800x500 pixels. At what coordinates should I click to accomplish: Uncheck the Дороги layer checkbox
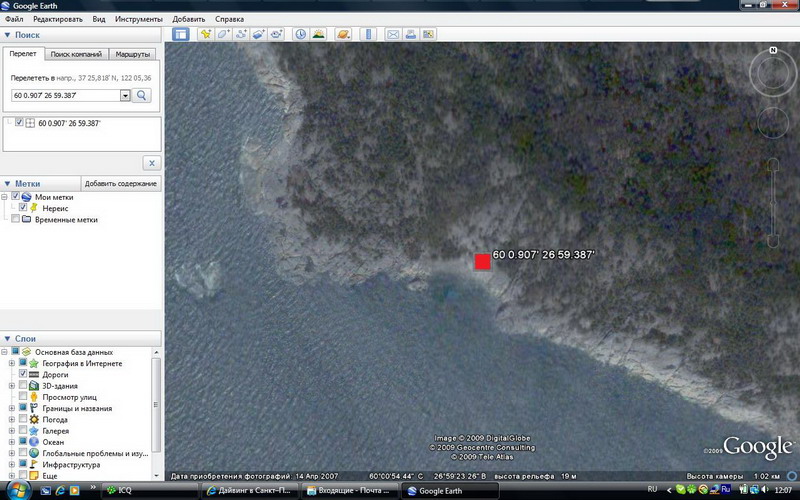pos(23,374)
